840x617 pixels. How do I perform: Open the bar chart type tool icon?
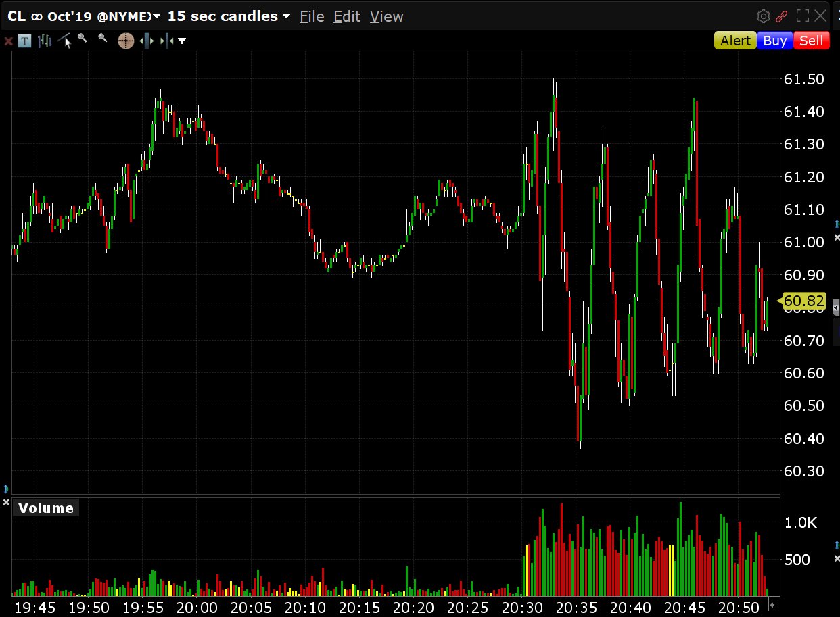[45, 41]
